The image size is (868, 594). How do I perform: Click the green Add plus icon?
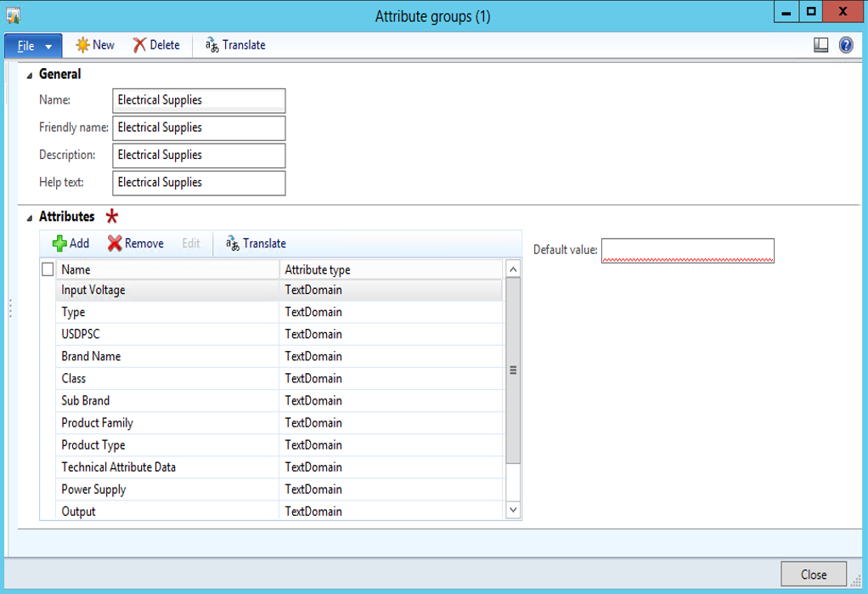point(59,244)
